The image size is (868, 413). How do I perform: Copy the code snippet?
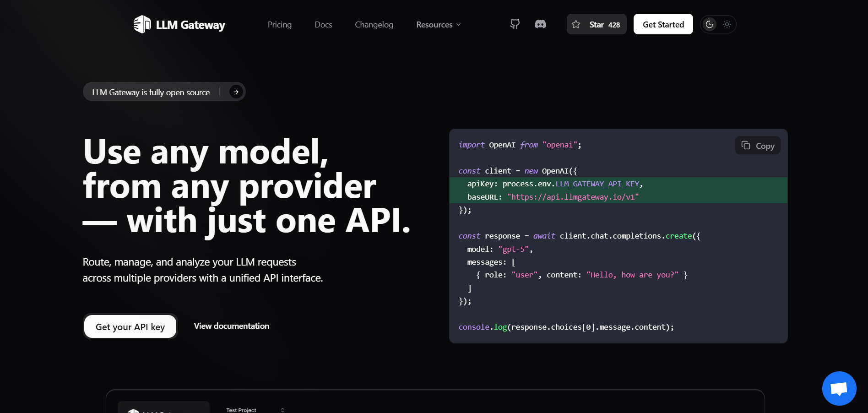tap(758, 146)
